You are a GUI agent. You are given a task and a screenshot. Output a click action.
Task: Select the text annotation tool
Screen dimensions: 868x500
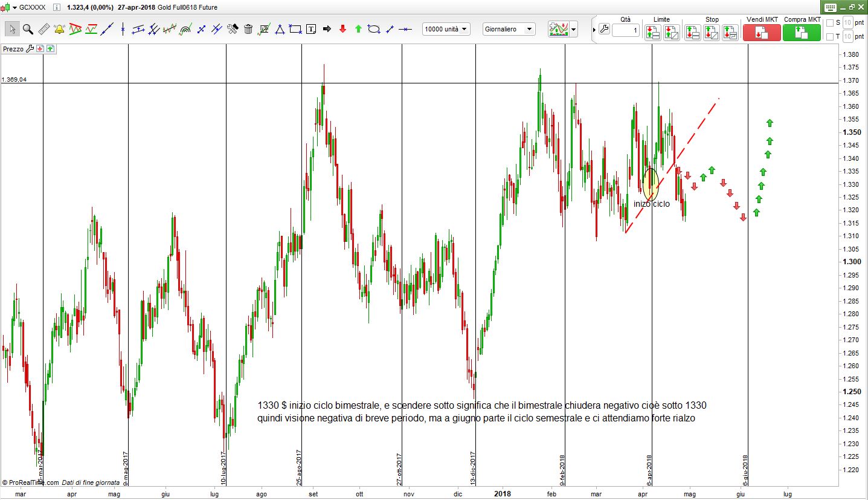pyautogui.click(x=311, y=29)
